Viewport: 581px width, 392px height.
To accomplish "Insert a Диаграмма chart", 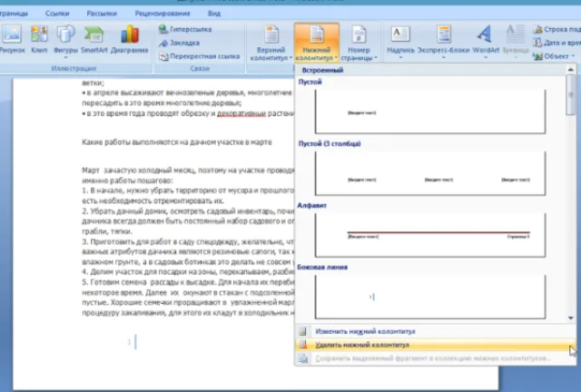I will pos(129,40).
